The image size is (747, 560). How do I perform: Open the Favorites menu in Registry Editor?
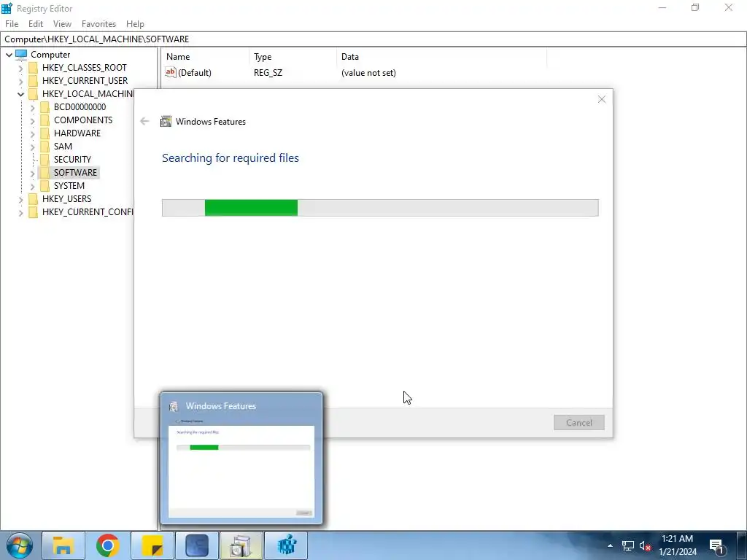coord(98,24)
